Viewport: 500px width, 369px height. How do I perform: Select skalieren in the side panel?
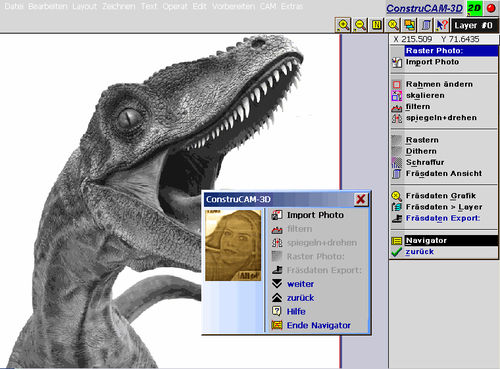(x=425, y=95)
